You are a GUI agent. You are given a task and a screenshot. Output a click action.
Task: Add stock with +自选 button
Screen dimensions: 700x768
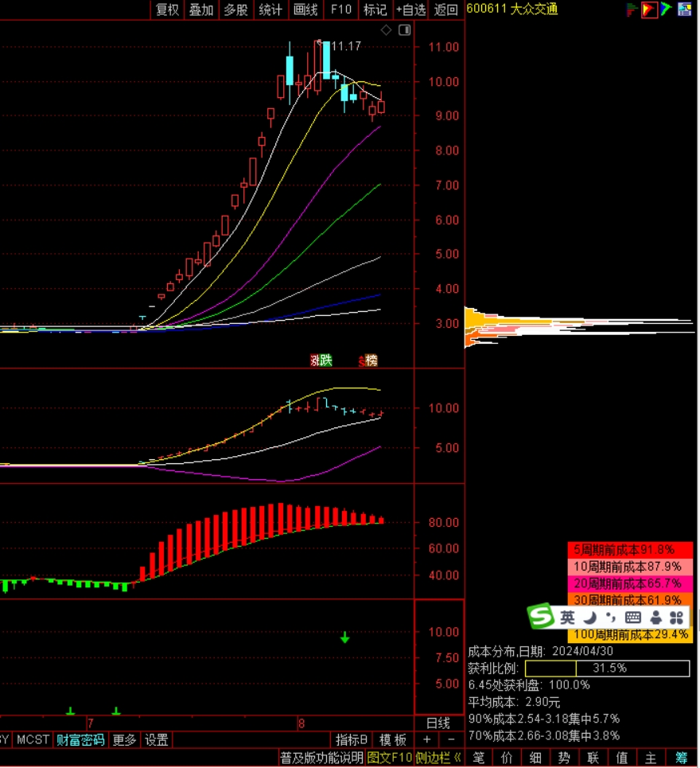(410, 10)
